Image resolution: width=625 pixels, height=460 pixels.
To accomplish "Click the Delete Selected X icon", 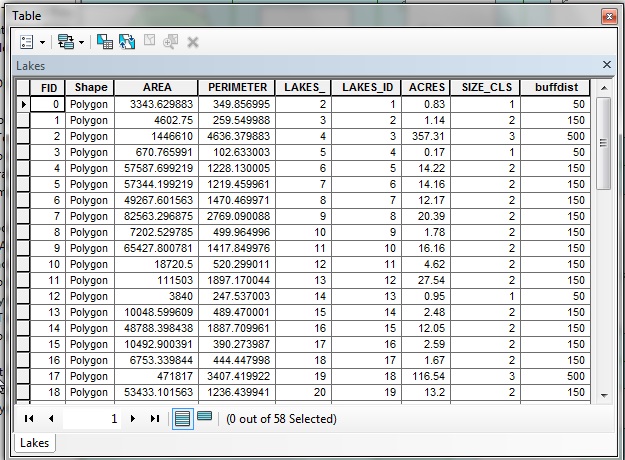I will point(193,42).
